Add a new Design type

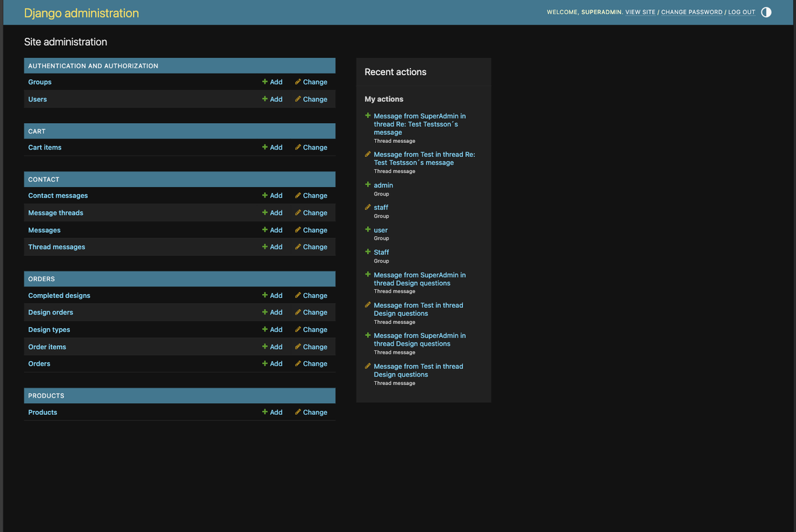pyautogui.click(x=272, y=330)
